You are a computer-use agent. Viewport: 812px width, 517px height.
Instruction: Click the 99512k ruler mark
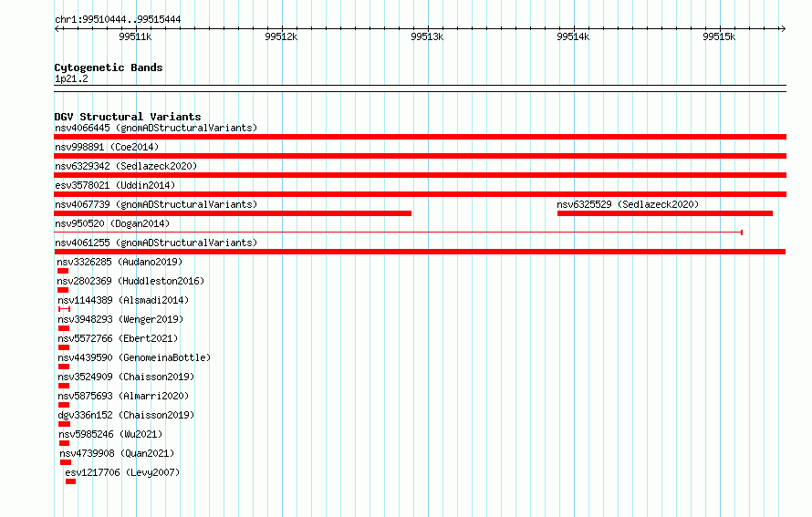pos(281,36)
